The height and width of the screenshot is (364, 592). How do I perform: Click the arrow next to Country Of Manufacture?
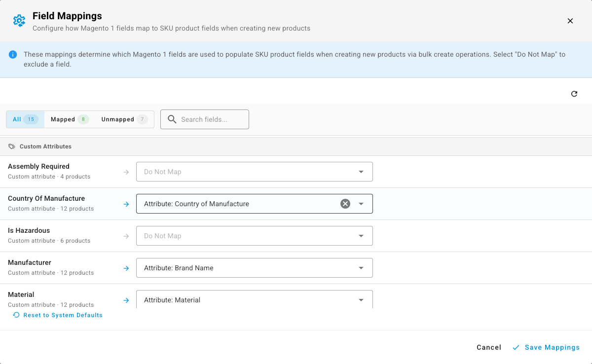tap(126, 204)
